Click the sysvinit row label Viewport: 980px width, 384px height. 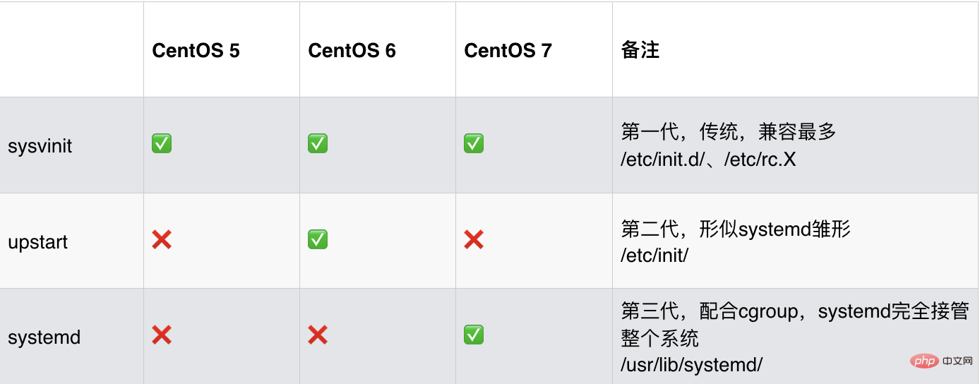click(40, 147)
